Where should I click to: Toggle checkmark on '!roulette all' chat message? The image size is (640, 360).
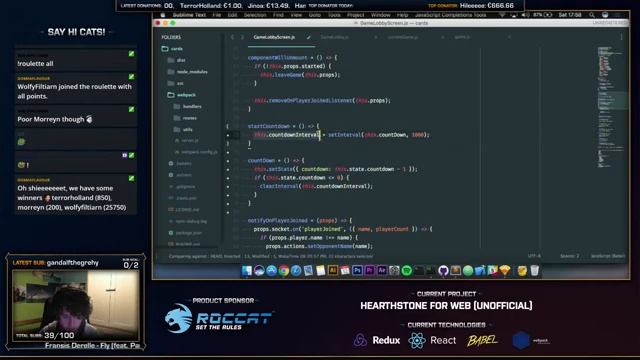click(x=131, y=54)
